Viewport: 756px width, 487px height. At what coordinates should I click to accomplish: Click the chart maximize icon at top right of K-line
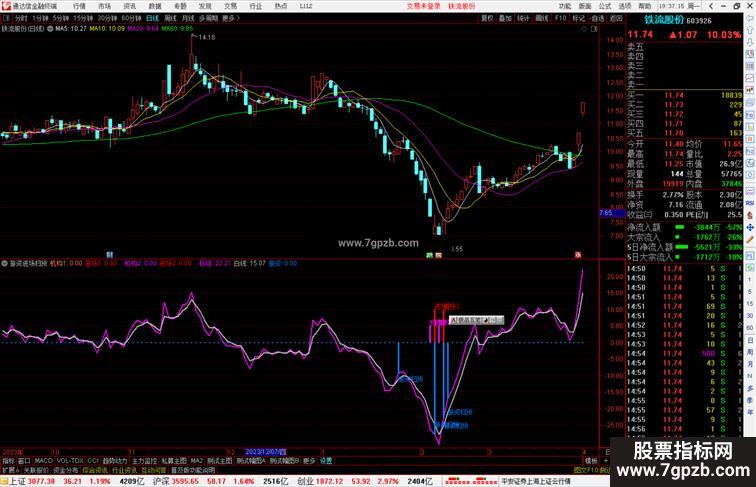coord(594,29)
